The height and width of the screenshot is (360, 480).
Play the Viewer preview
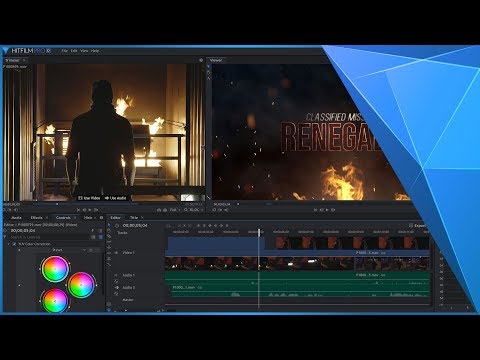coord(327,210)
